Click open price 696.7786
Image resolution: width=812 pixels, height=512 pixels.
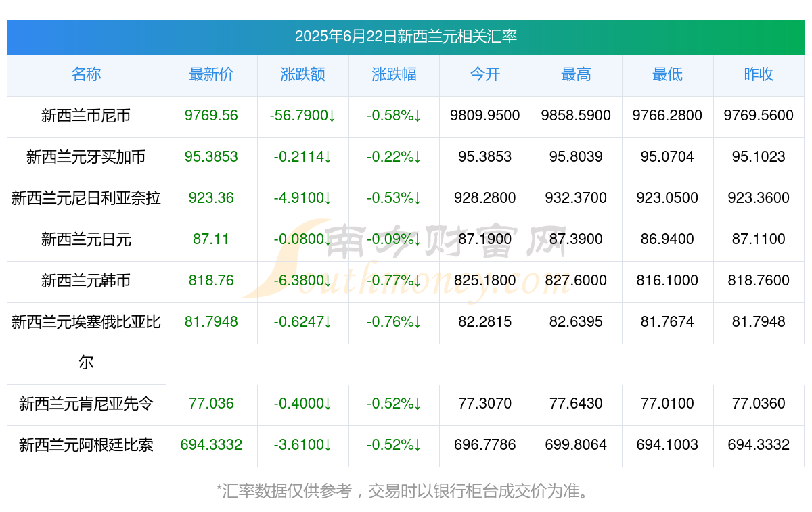(x=485, y=445)
